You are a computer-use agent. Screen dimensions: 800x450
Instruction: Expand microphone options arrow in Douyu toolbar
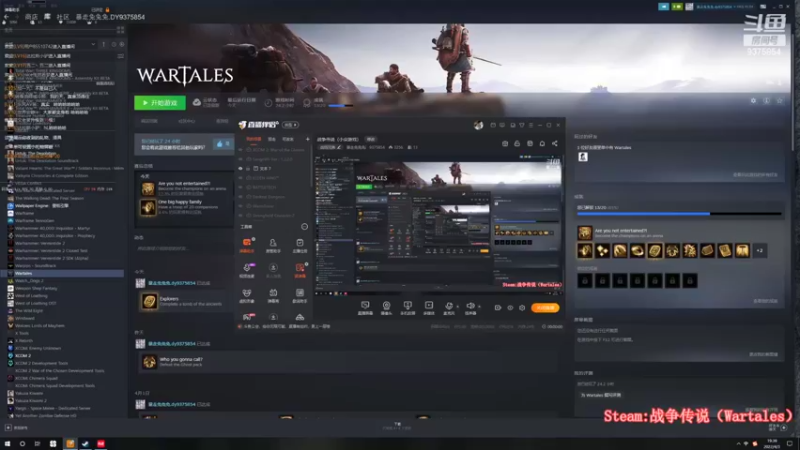[x=457, y=307]
